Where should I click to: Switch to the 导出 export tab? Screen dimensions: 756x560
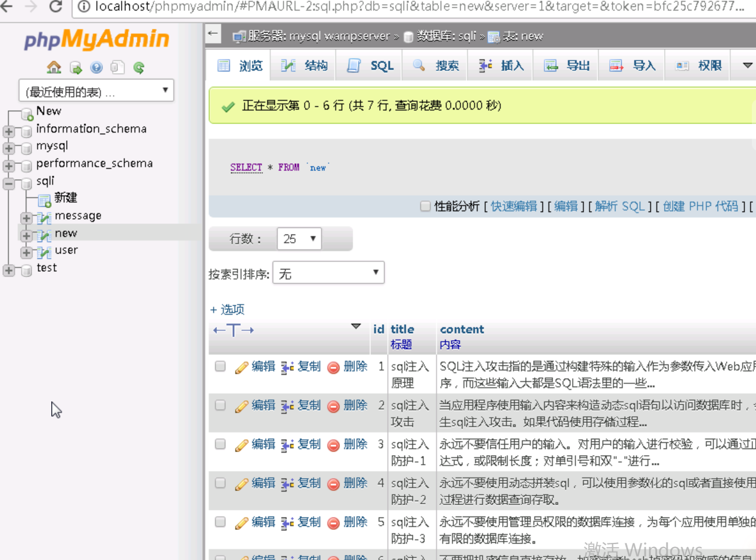pyautogui.click(x=567, y=65)
